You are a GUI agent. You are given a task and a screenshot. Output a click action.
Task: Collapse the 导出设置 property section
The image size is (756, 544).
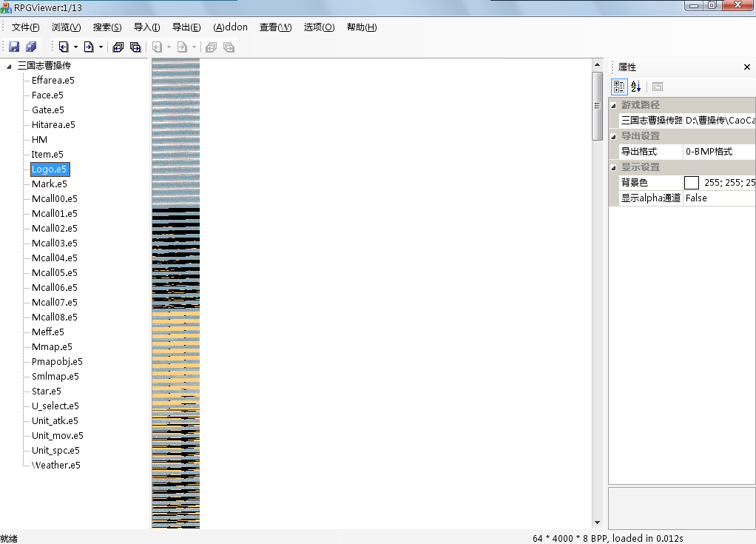point(614,136)
